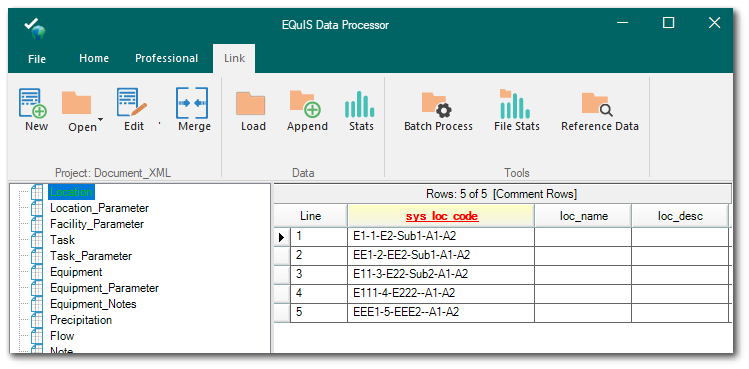
Task: Select cell EE1-2-EE2-Sub1-A1-A2
Action: [x=441, y=255]
